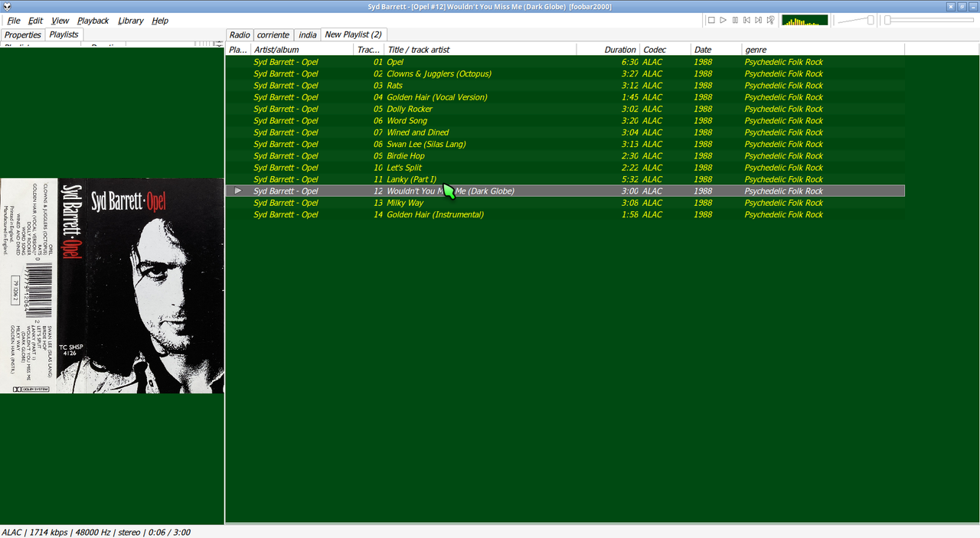The image size is (980, 538).
Task: Select the track titled Rats
Action: [565, 86]
